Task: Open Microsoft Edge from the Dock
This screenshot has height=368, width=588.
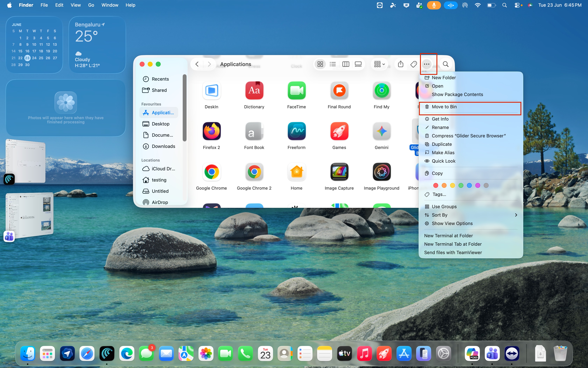Action: tap(127, 353)
